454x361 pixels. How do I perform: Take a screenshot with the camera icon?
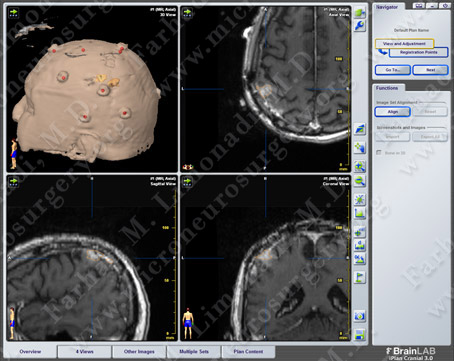coord(360,316)
